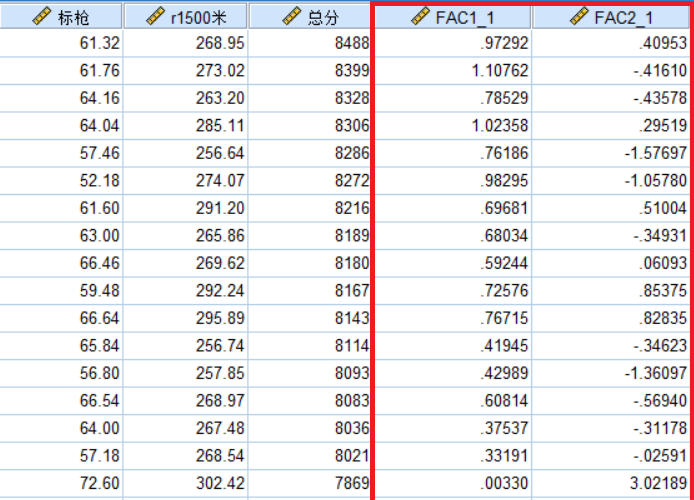Select the cell with value 291.20
The width and height of the screenshot is (694, 500).
[x=185, y=208]
